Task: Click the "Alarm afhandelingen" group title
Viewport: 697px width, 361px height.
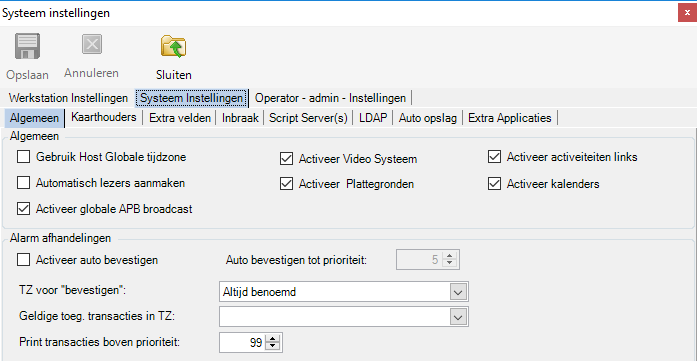Action: click(60, 238)
